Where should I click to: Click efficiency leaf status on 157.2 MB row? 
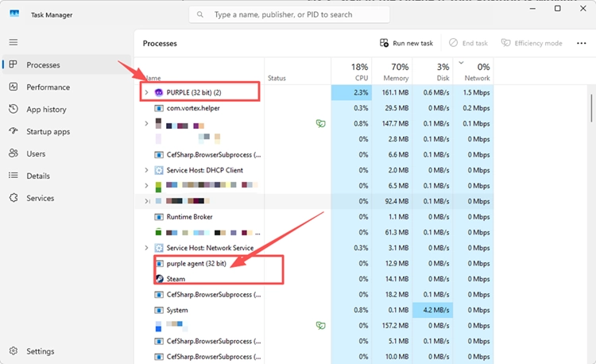(321, 326)
